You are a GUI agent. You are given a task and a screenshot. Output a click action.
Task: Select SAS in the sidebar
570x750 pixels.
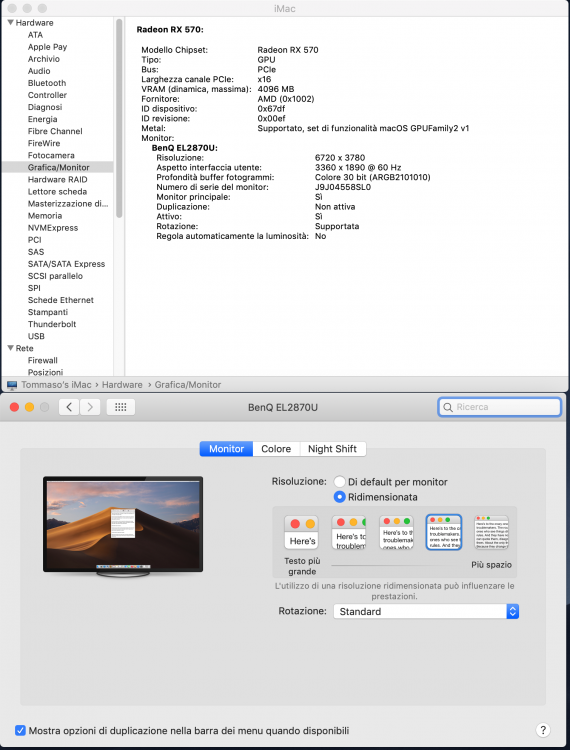(x=36, y=252)
